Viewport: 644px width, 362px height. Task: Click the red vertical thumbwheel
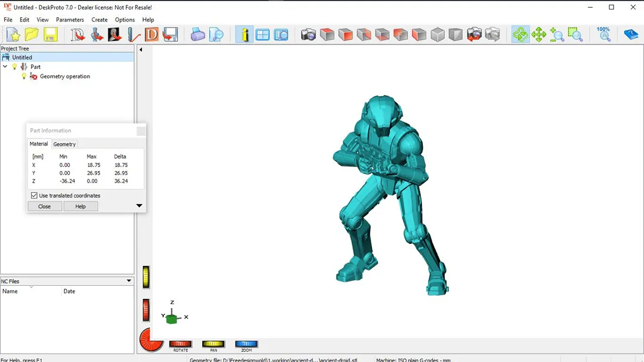pos(146,310)
